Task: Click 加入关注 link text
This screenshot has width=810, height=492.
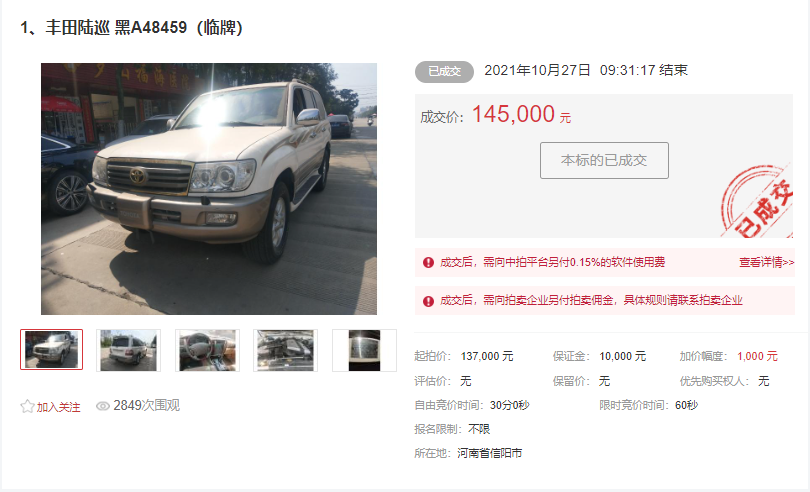Action: (58, 407)
